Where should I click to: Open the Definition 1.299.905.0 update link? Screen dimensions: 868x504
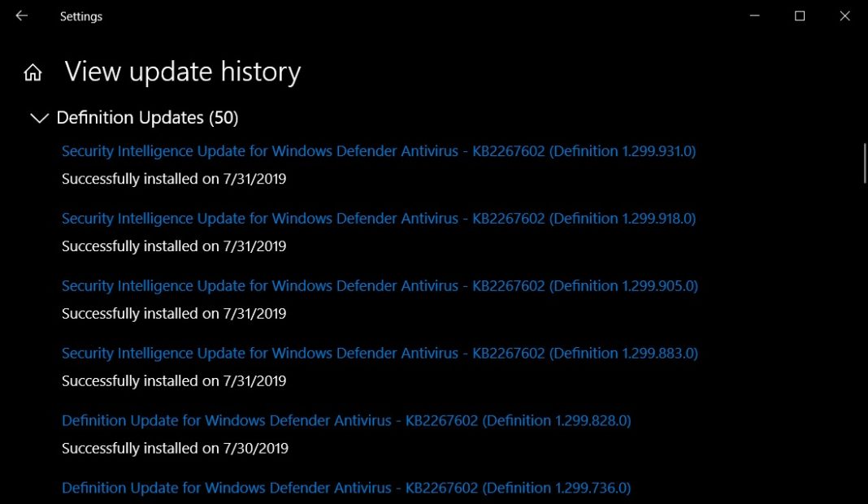pyautogui.click(x=378, y=285)
